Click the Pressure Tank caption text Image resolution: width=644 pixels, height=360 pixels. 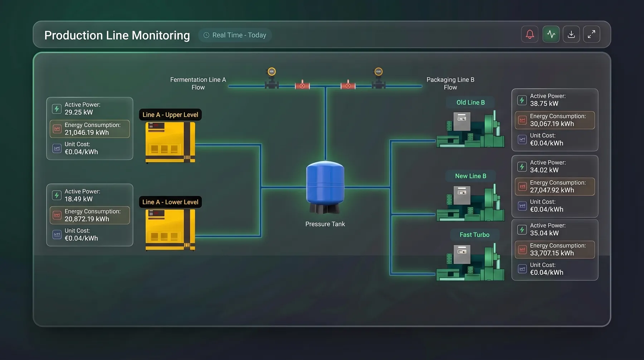(325, 224)
